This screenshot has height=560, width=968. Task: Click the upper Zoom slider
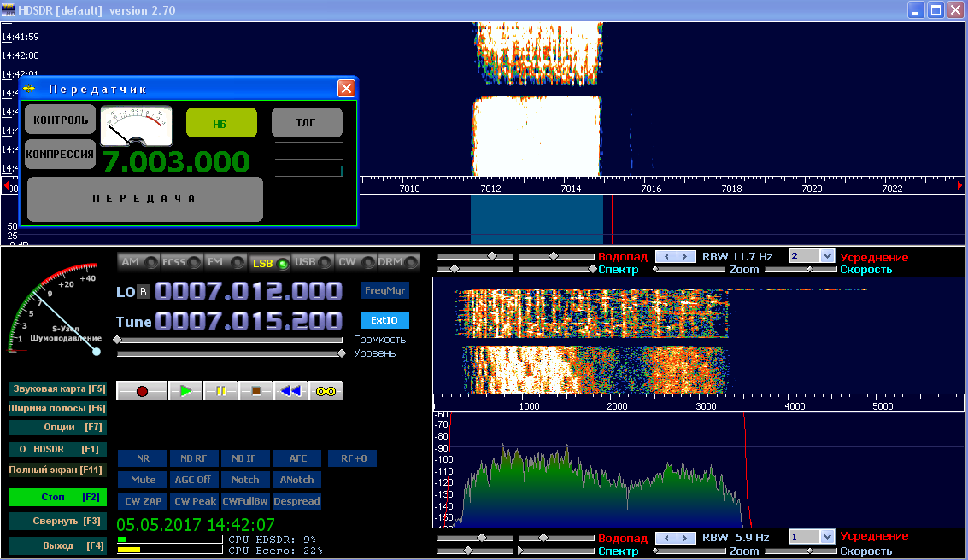(x=688, y=270)
